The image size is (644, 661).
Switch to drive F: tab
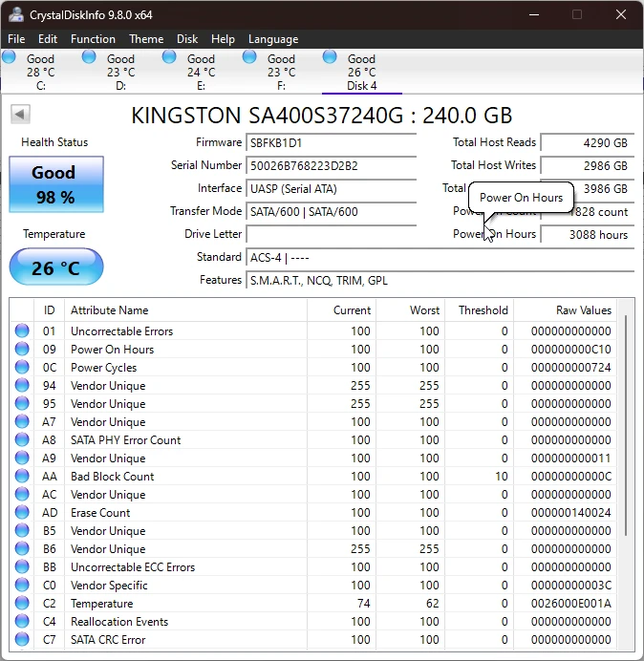281,72
